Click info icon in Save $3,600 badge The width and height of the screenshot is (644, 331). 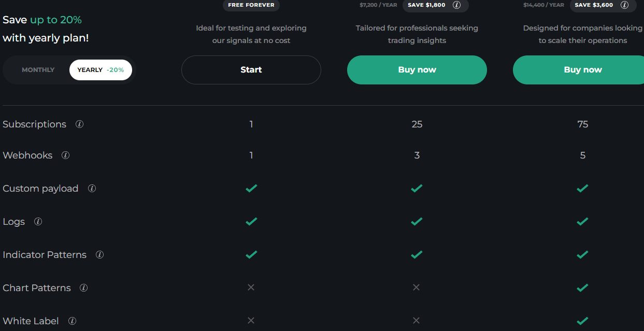[x=624, y=5]
